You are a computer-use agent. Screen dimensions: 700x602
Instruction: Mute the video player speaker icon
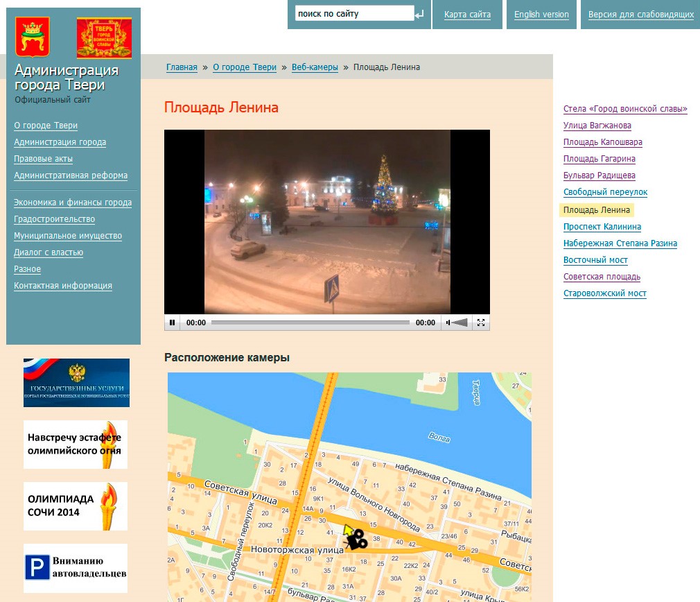448,322
